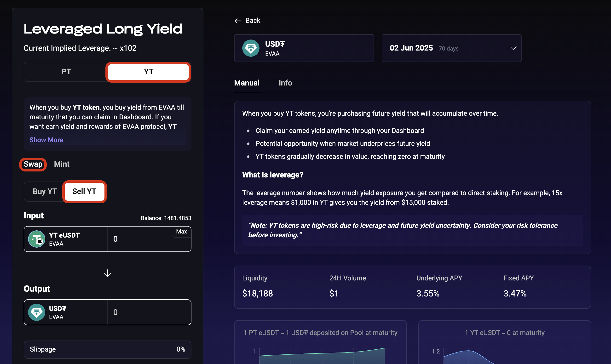
Task: Open the Slippage setting row
Action: 108,349
